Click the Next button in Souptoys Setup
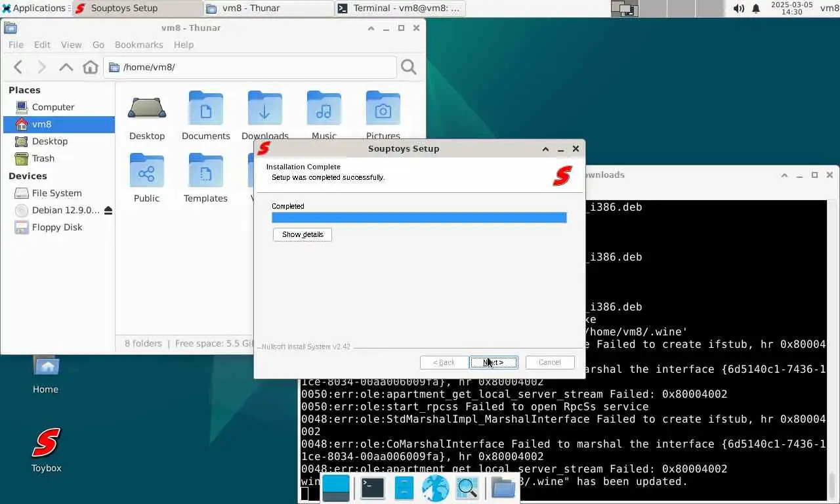 493,362
